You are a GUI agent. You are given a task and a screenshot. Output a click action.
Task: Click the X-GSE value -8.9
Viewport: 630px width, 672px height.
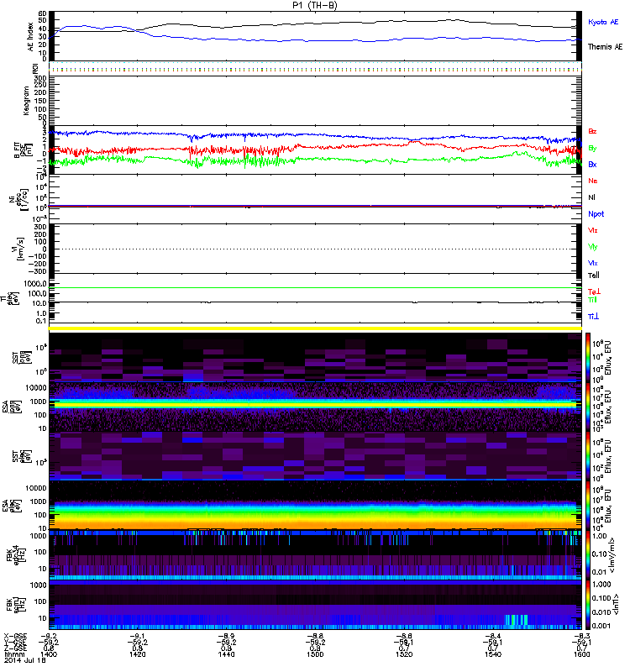(226, 637)
